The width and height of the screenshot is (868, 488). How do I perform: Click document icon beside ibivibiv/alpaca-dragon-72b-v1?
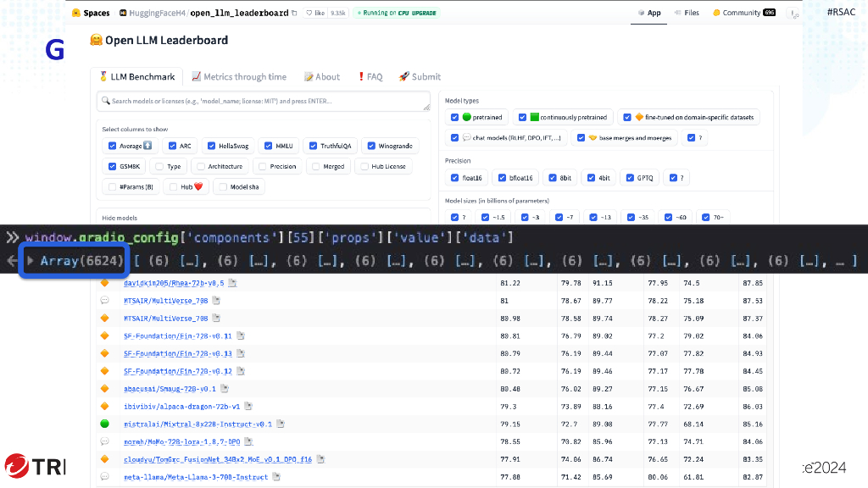pos(248,407)
